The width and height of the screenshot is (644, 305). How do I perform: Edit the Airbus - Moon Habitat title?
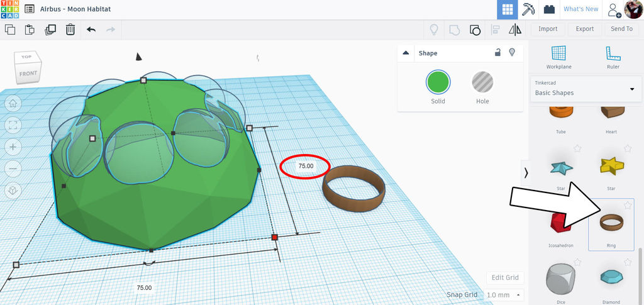point(75,9)
